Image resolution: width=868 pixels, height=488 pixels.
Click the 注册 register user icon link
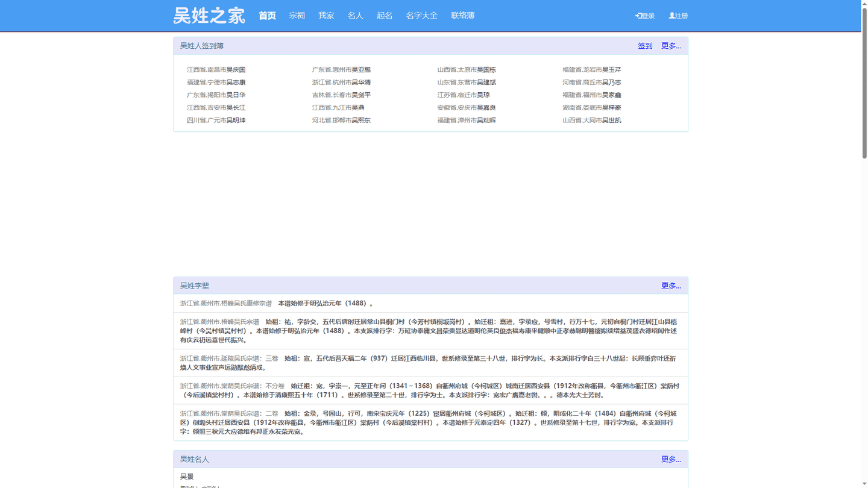678,16
